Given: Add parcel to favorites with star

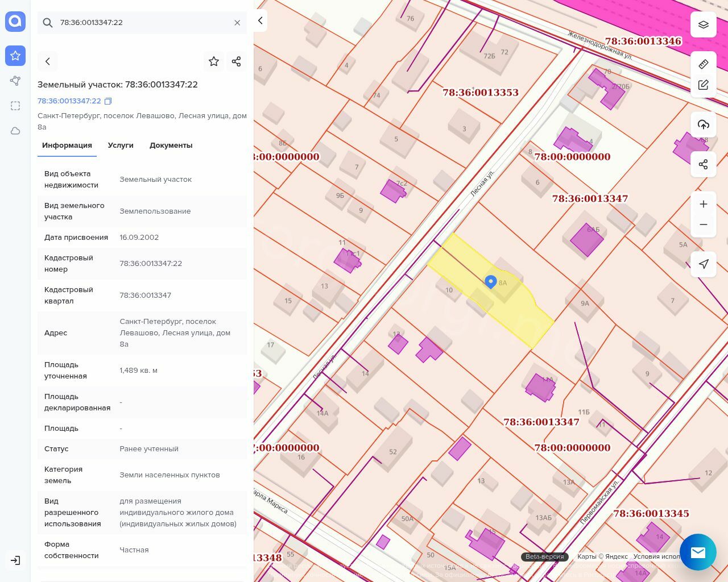Looking at the screenshot, I should point(214,61).
